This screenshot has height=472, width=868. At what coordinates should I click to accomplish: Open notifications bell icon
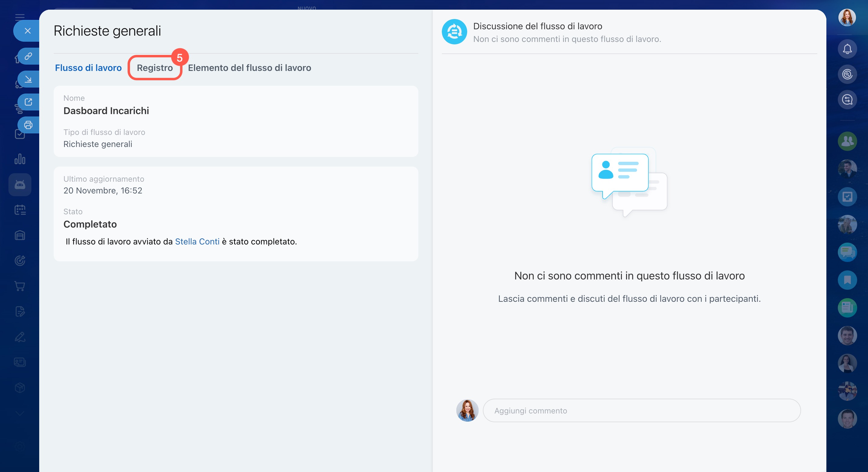click(x=847, y=49)
